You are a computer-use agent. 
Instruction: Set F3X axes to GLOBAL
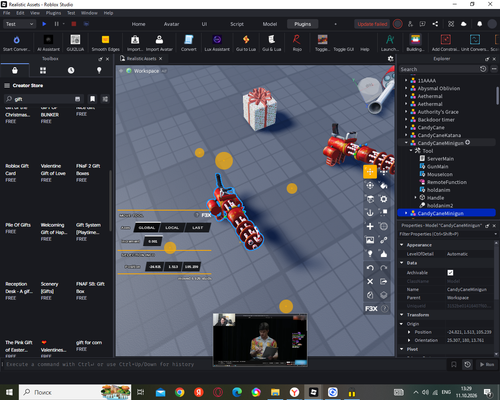[x=147, y=228]
